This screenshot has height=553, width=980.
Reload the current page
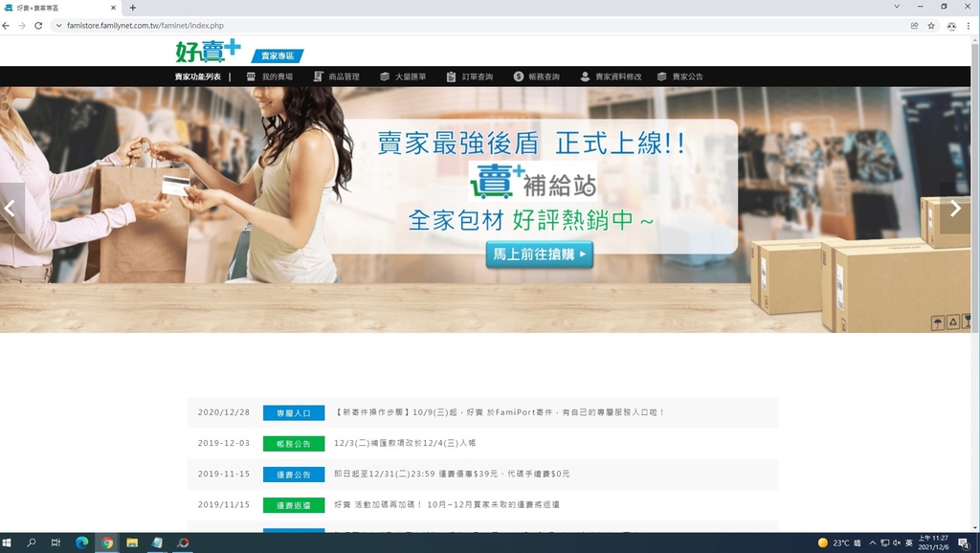(38, 26)
